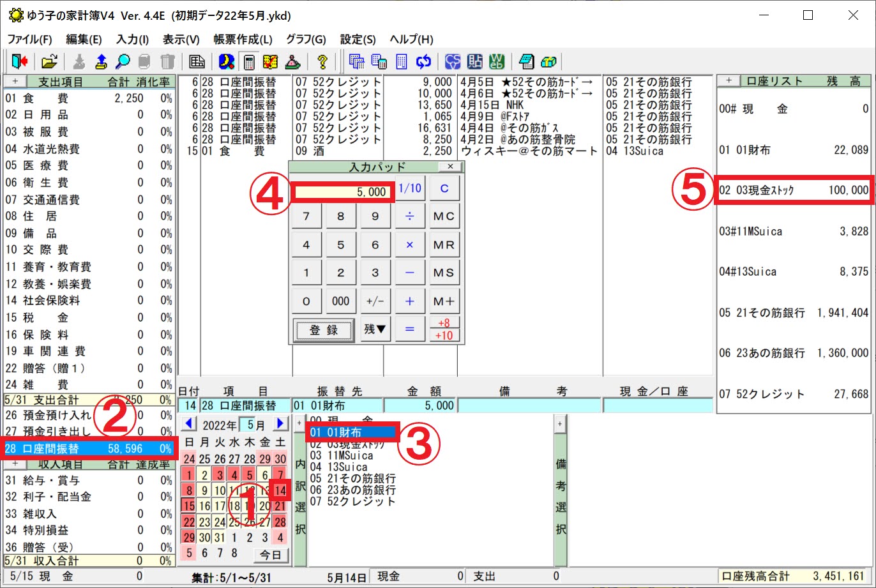This screenshot has height=588, width=876.
Task: Expand the 収入項目 list with plus button
Action: tap(15, 464)
